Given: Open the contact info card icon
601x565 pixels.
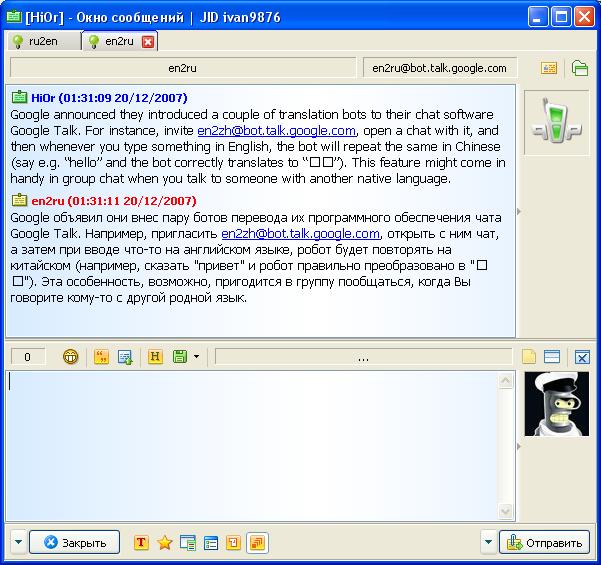Looking at the screenshot, I should [x=549, y=68].
